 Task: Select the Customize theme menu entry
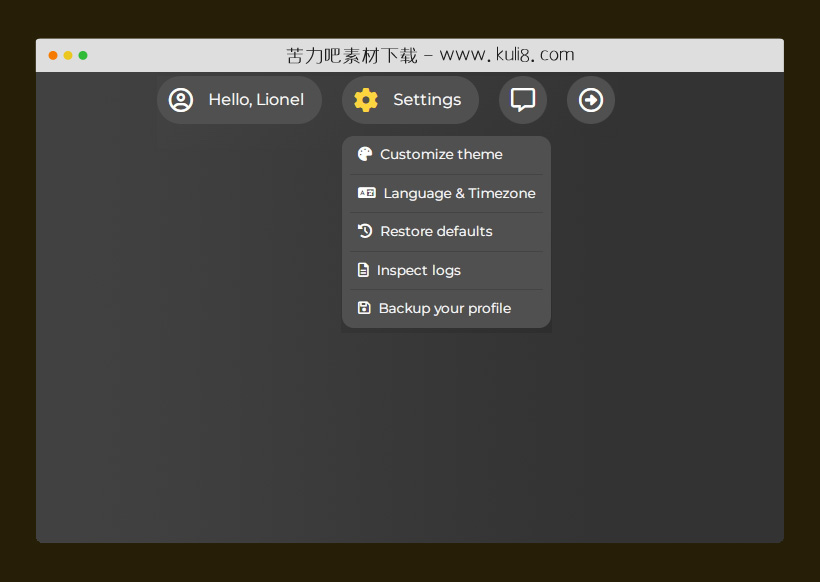point(441,154)
